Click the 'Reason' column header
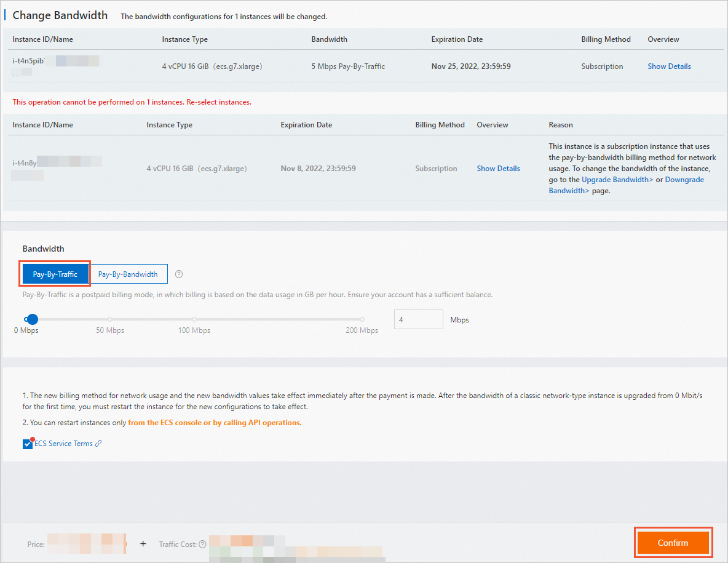The image size is (728, 563). pyautogui.click(x=561, y=125)
